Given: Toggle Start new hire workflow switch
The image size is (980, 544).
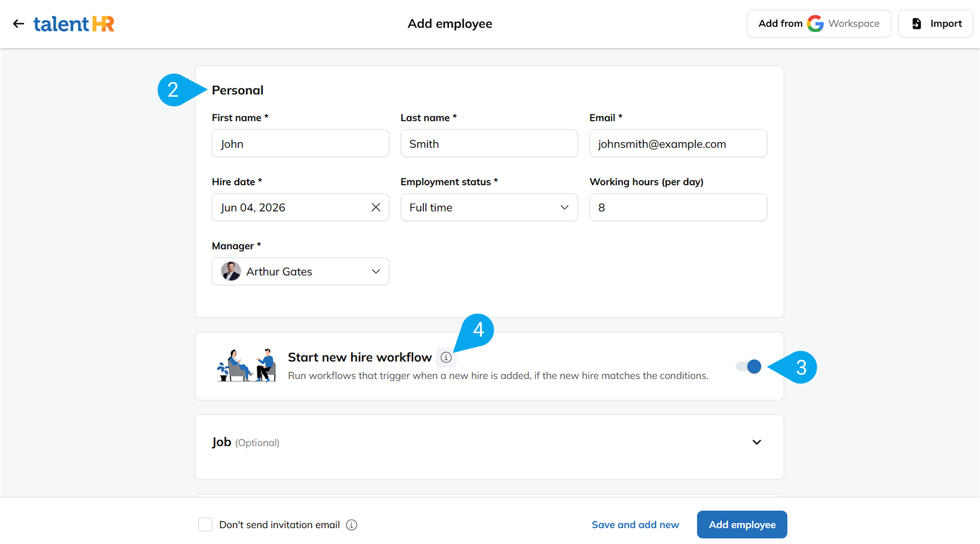Looking at the screenshot, I should click(749, 366).
